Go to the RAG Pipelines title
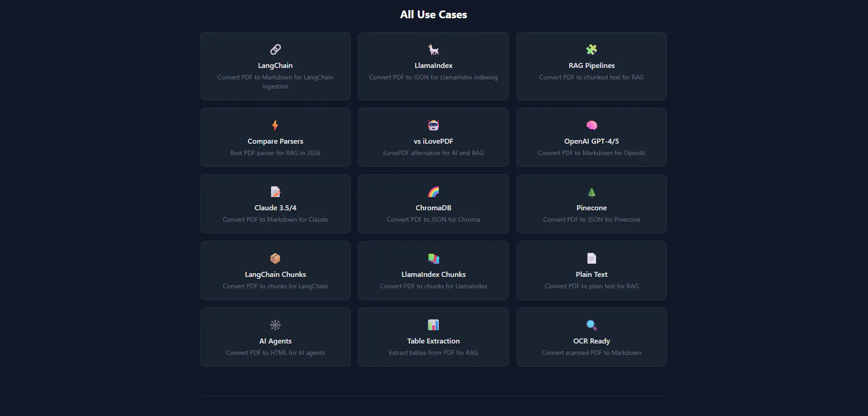The image size is (868, 416). click(592, 66)
